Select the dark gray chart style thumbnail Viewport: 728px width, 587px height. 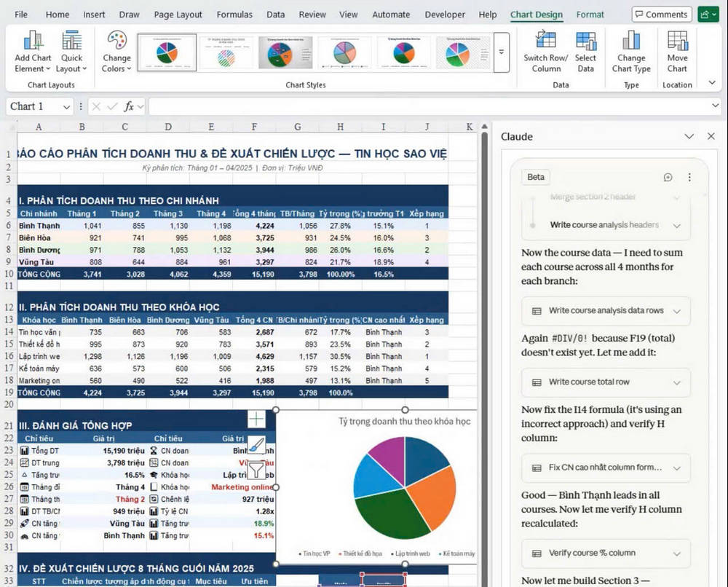pyautogui.click(x=285, y=52)
